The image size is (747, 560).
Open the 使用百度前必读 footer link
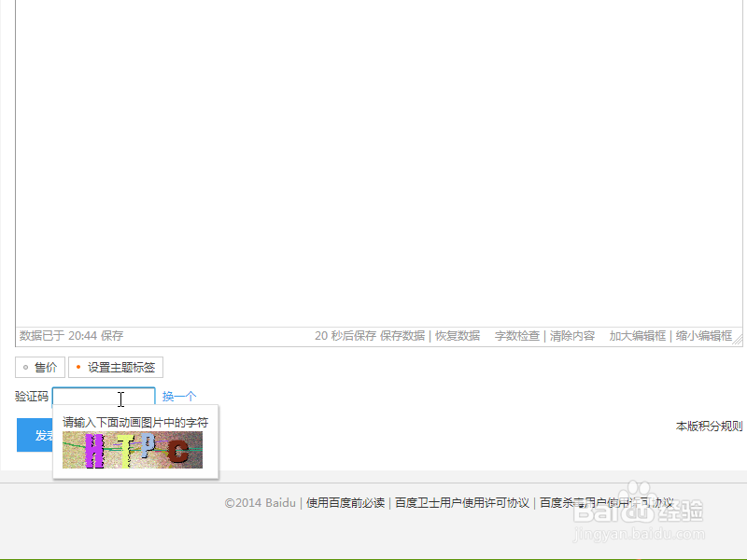[x=345, y=502]
